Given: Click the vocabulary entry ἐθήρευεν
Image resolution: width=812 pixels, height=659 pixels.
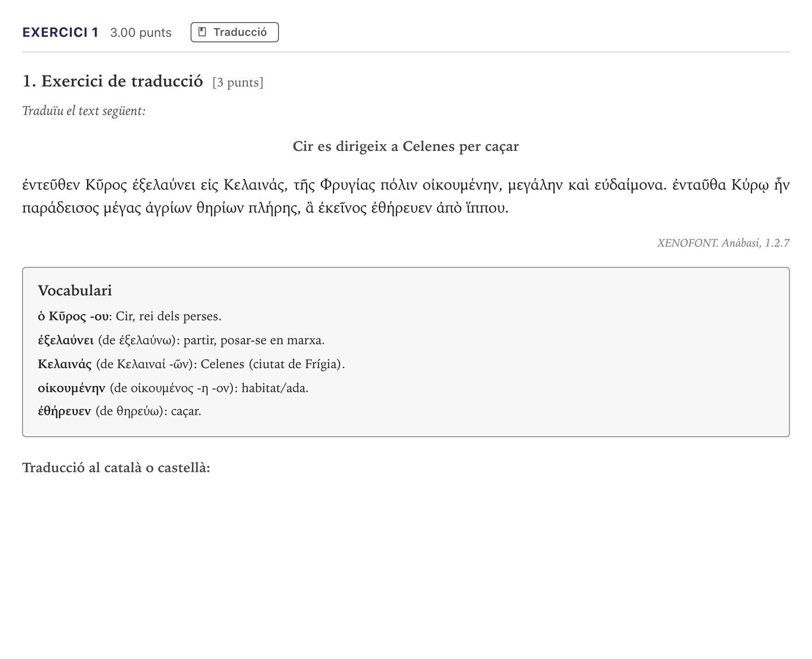Looking at the screenshot, I should (x=120, y=411).
